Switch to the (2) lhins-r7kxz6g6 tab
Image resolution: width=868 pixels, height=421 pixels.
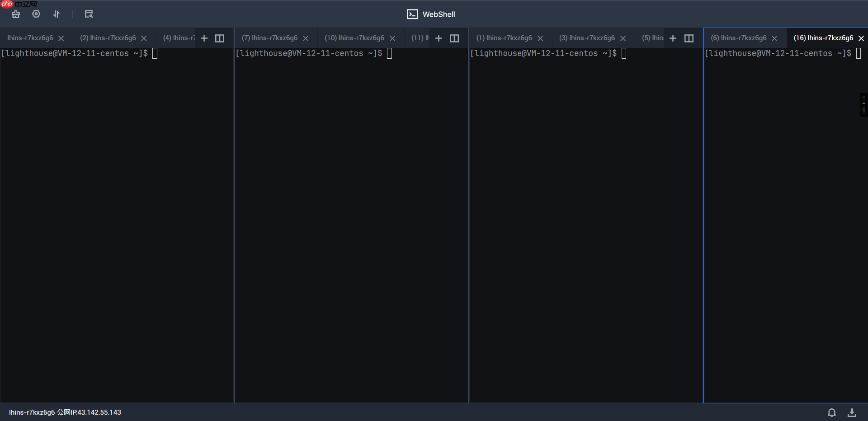pyautogui.click(x=108, y=38)
